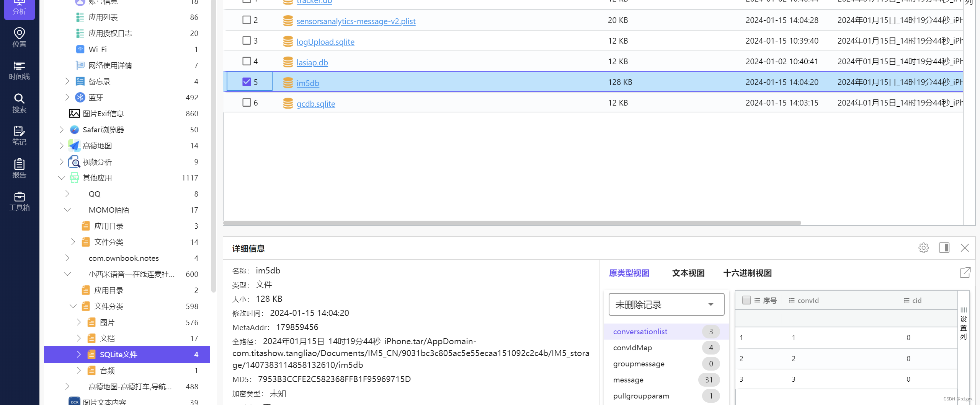Uncheck the box for row 5 im5db
The width and height of the screenshot is (980, 405).
[x=247, y=82]
